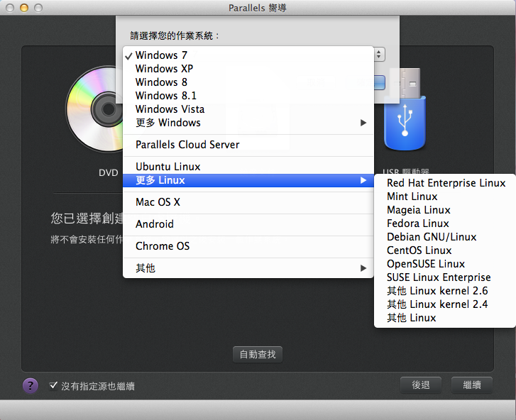Select SUSE Linux Enterprise
The image size is (516, 420).
click(445, 277)
